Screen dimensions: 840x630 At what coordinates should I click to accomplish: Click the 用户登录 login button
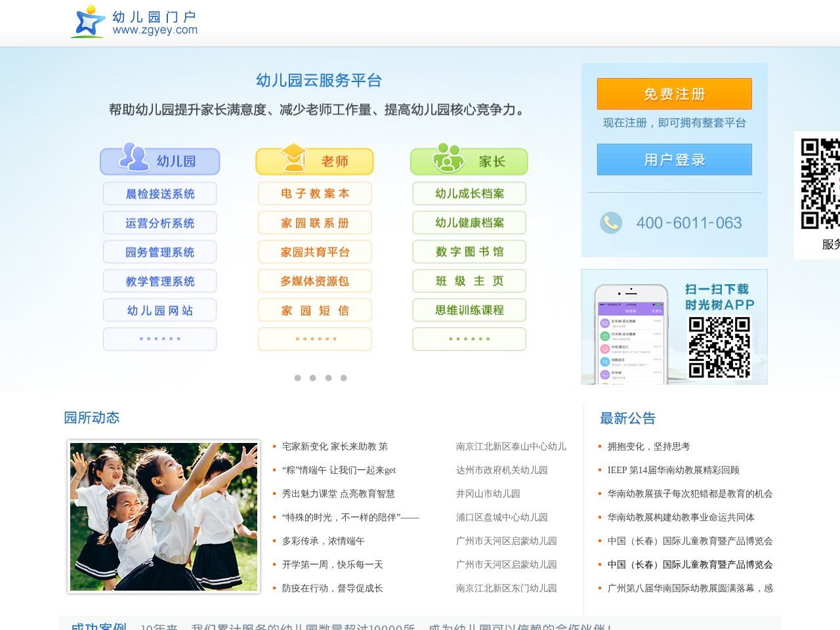tap(674, 159)
